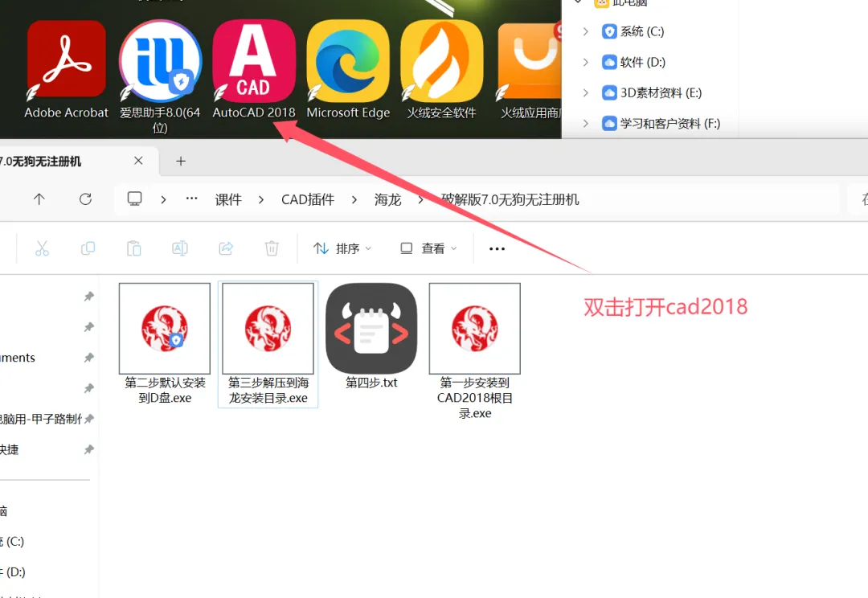The height and width of the screenshot is (598, 868).
Task: Select 第二步默认安装到D盘.exe file
Action: (x=165, y=344)
